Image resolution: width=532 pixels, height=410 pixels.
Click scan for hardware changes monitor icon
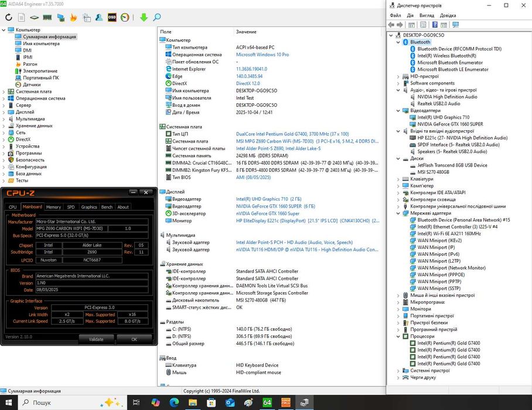tap(455, 25)
